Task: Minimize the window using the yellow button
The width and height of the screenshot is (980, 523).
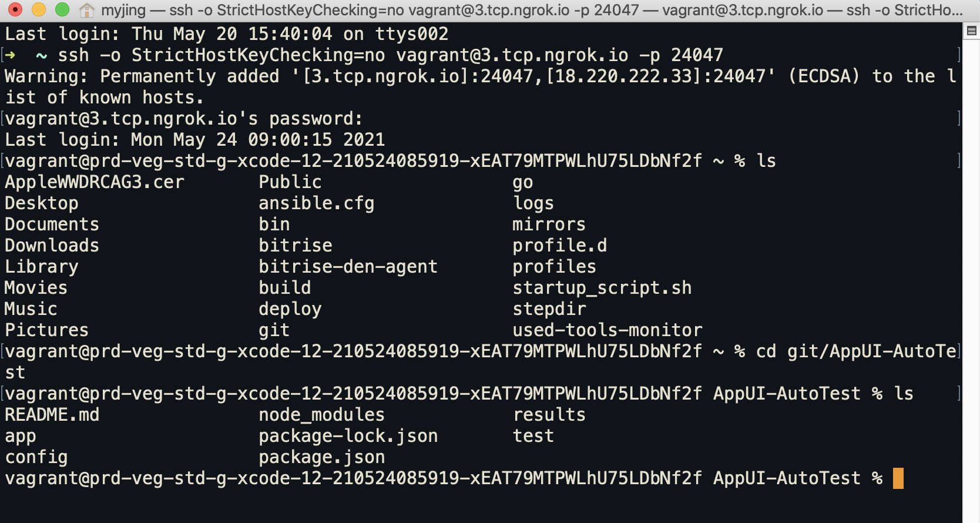Action: (38, 9)
